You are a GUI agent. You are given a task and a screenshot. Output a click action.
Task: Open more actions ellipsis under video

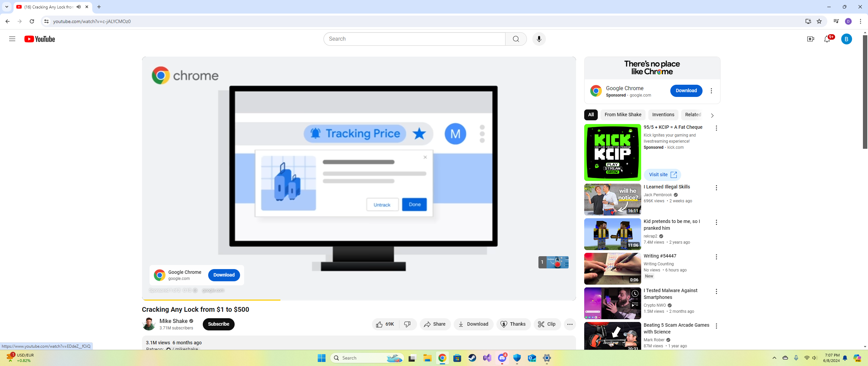click(x=570, y=324)
